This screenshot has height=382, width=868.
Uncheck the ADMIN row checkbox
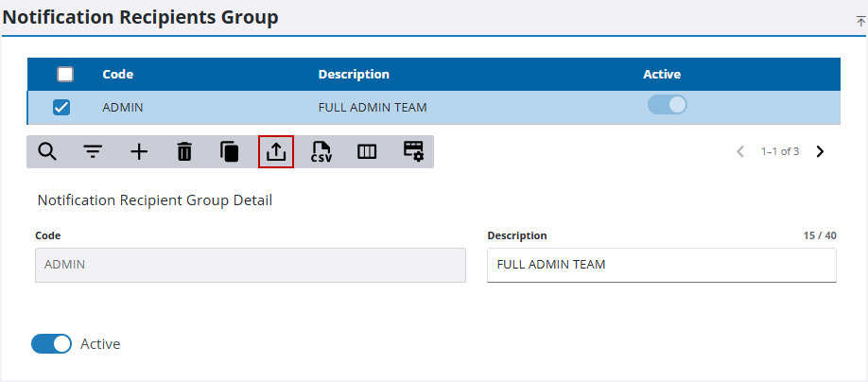(x=61, y=108)
